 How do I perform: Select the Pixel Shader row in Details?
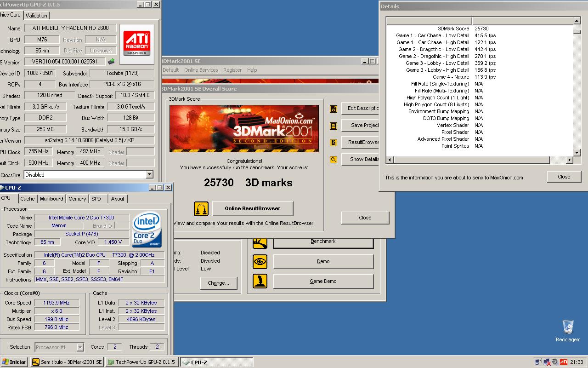[480, 132]
